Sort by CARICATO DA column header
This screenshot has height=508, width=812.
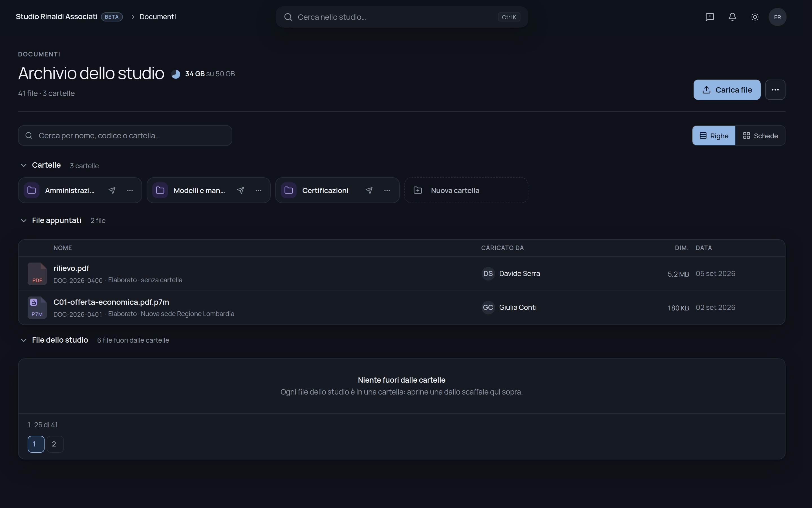click(x=502, y=248)
